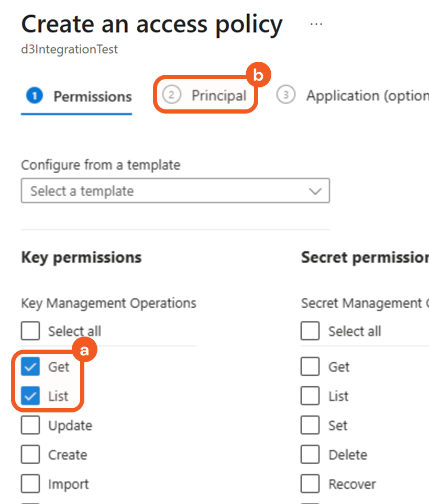Check the Recover secret permission

[310, 484]
